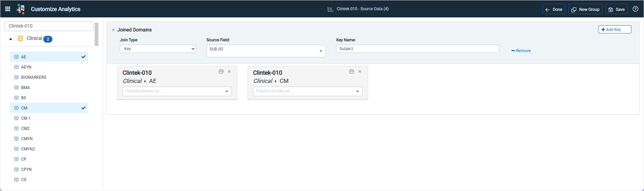The height and width of the screenshot is (191, 644).
Task: Collapse the Joined Domains panel X icon
Action: 113,30
